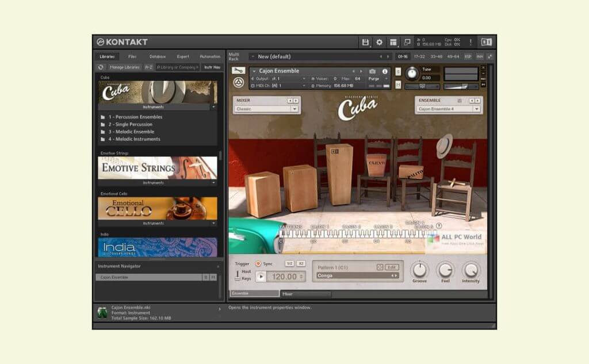Click Cuba library Instruments button
Image resolution: width=589 pixels, height=364 pixels.
point(153,107)
